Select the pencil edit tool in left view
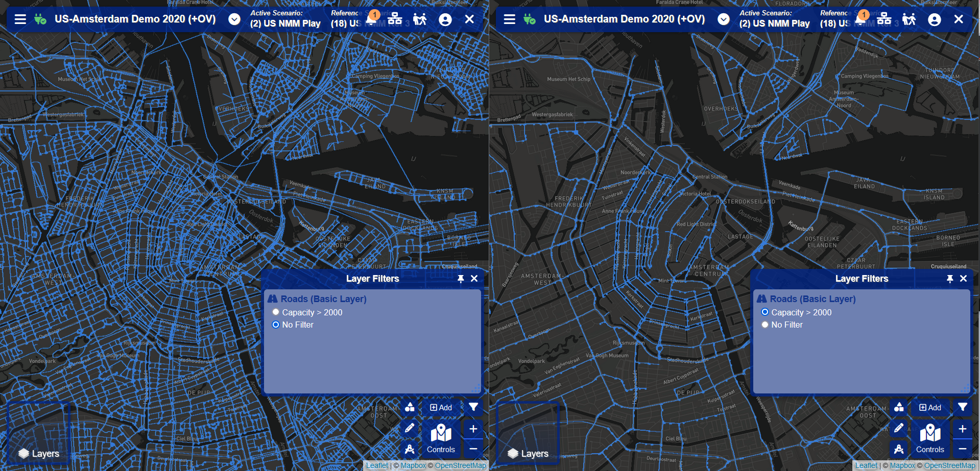The height and width of the screenshot is (471, 980). (410, 428)
